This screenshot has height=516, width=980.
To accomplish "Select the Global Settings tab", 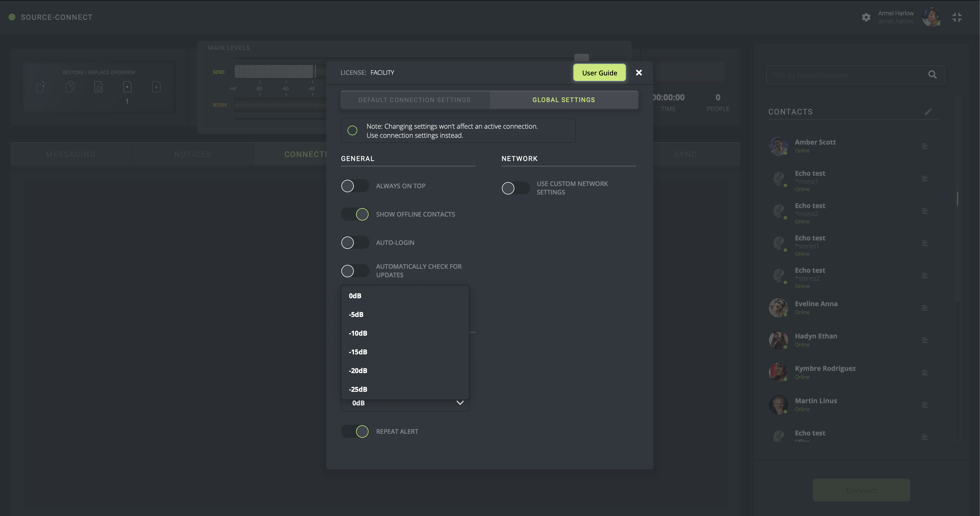I will tap(563, 100).
